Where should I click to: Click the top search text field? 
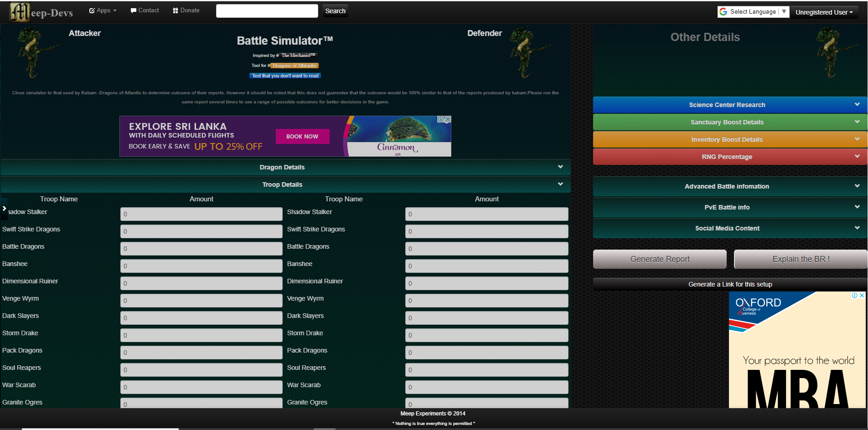click(x=267, y=11)
